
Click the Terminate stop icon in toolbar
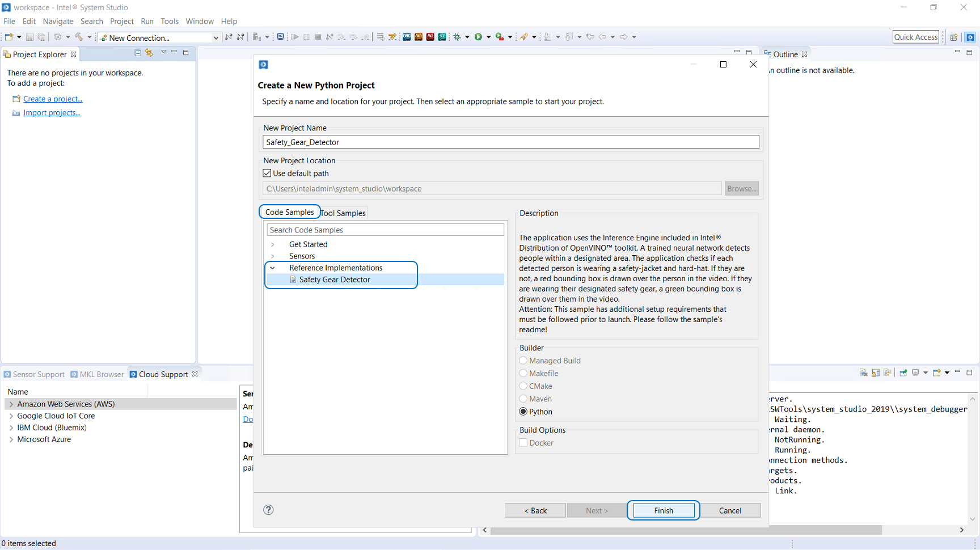coord(318,37)
